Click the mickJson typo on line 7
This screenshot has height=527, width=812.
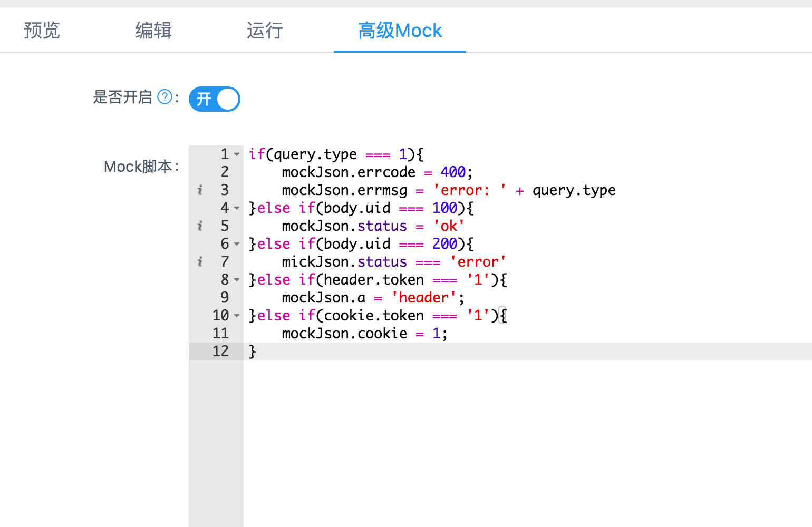pyautogui.click(x=315, y=262)
